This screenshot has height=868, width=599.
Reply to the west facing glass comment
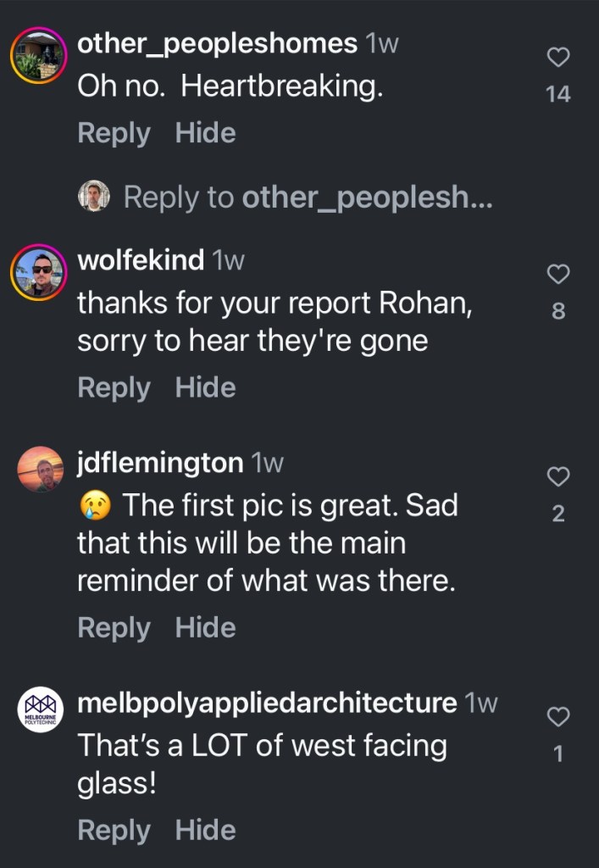click(x=114, y=831)
